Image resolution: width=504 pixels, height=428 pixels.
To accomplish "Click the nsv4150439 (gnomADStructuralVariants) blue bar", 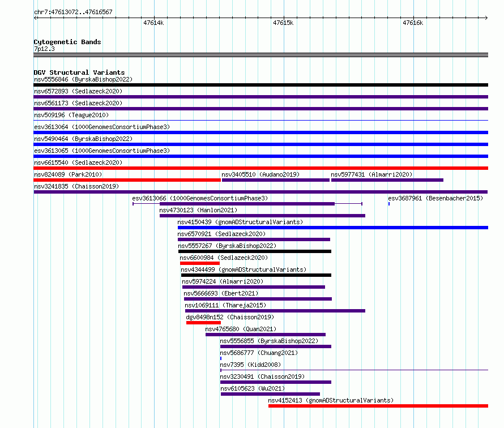I will point(333,228).
